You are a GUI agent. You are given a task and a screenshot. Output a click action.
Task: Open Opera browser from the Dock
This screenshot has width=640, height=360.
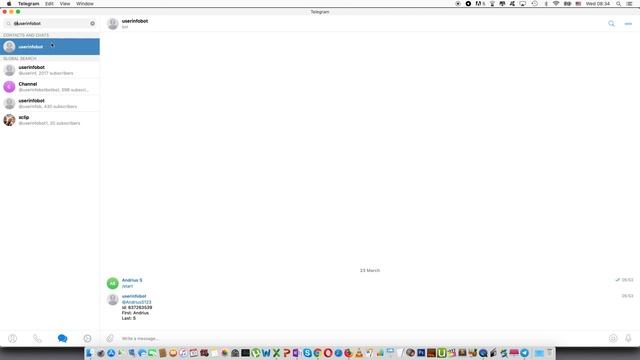pyautogui.click(x=328, y=353)
